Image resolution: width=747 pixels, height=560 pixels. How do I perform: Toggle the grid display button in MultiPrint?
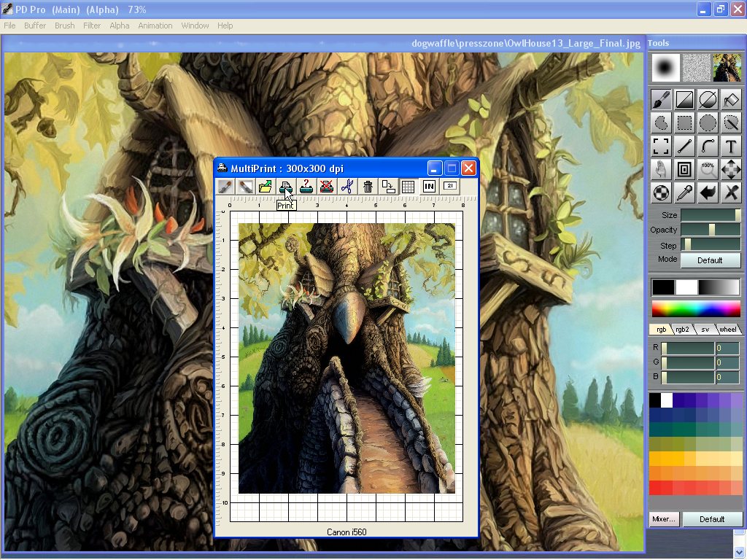(408, 187)
